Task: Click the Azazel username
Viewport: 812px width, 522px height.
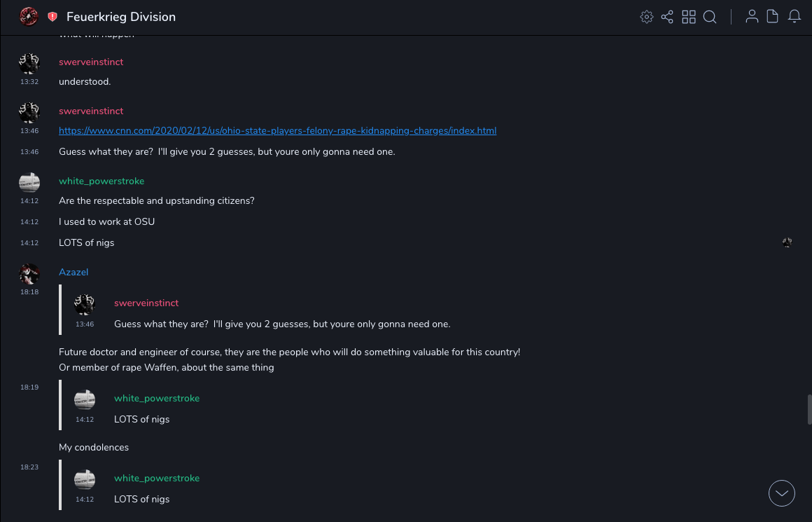Action: point(73,273)
